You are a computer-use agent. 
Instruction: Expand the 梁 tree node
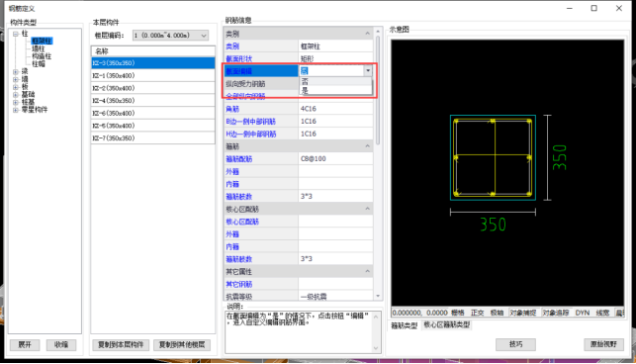pos(16,72)
